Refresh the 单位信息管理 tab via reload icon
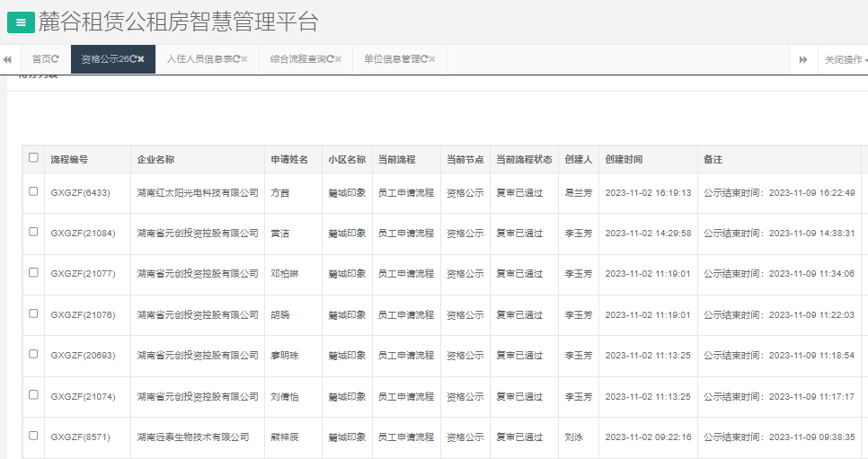This screenshot has width=868, height=459. [x=425, y=58]
